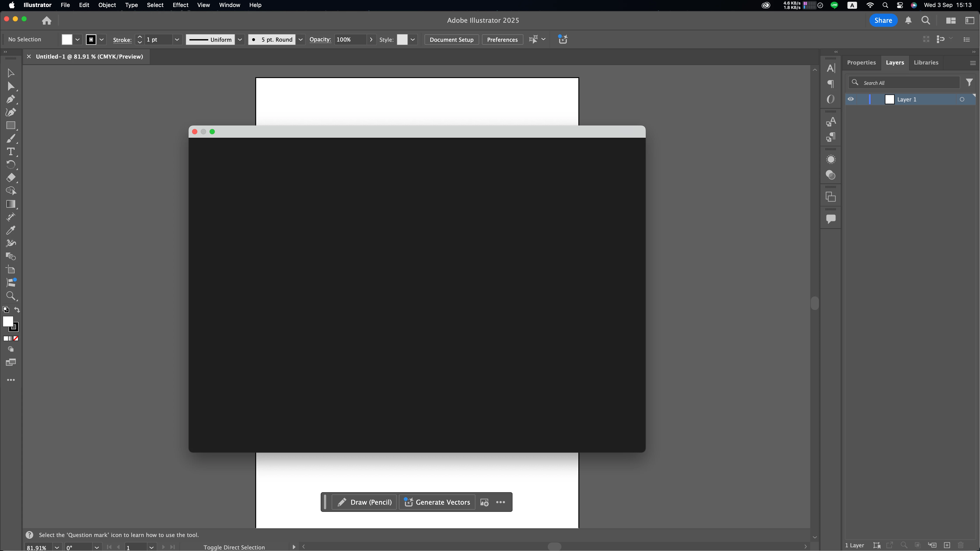Screen dimensions: 980x551
Task: Open stroke weight dropdown
Action: (177, 40)
